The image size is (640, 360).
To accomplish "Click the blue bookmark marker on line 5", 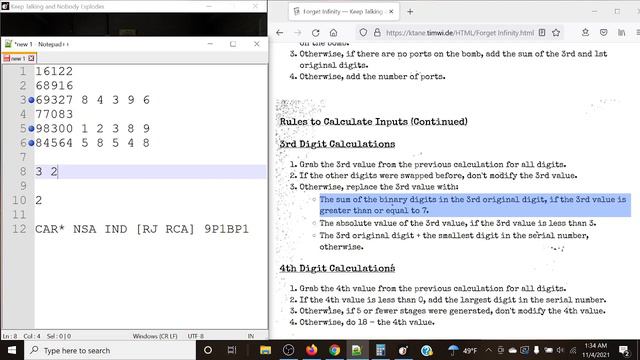I will coord(31,129).
